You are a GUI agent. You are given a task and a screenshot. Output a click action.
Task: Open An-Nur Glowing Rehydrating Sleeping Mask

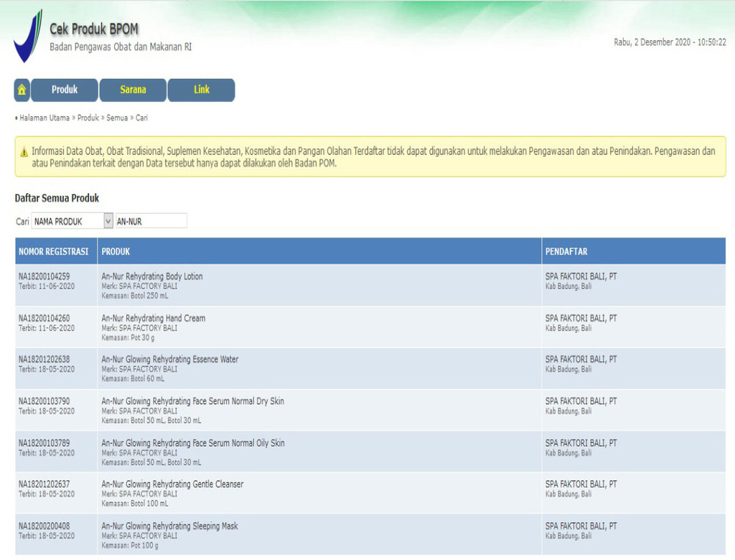point(169,526)
